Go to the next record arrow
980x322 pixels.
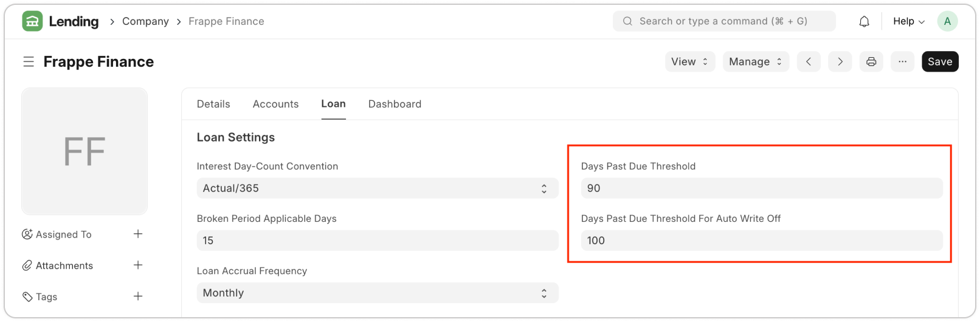[x=840, y=62]
